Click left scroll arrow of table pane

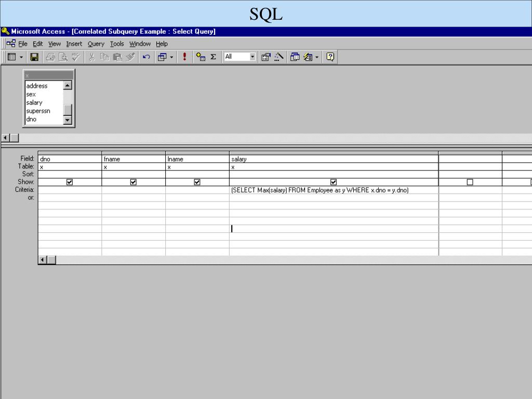tap(5, 138)
